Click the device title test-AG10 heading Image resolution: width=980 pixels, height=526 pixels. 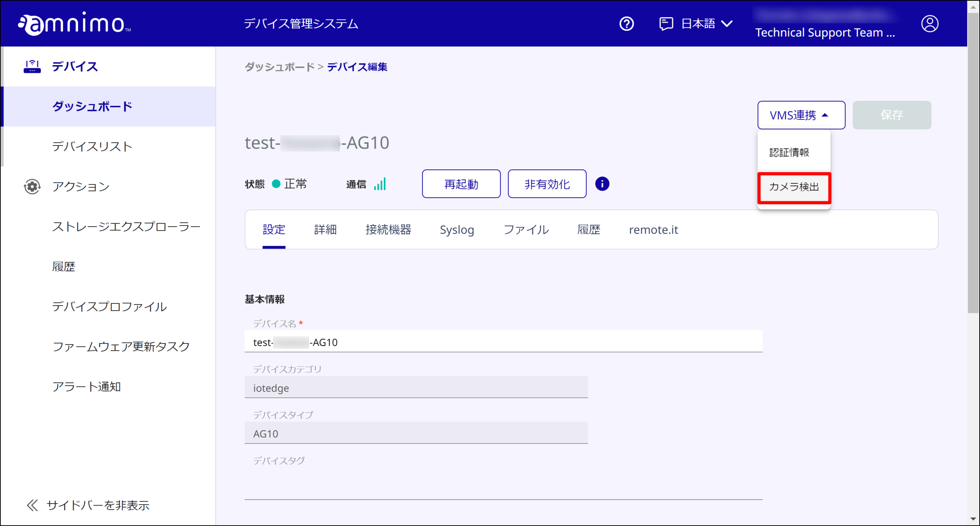317,143
